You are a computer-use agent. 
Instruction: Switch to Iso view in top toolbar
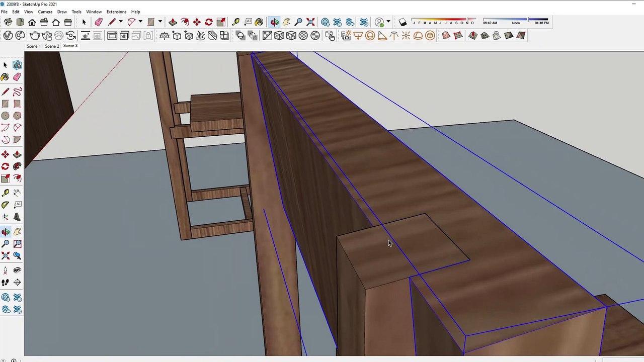coord(8,22)
